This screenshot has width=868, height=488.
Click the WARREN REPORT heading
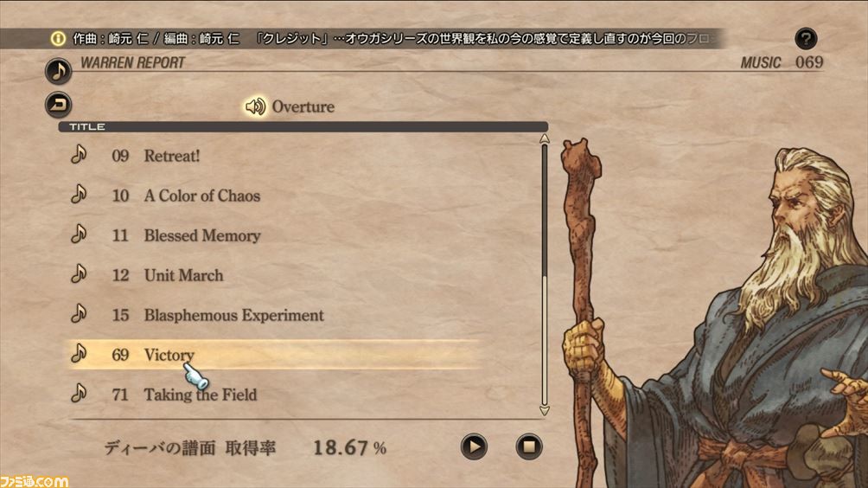(x=133, y=62)
